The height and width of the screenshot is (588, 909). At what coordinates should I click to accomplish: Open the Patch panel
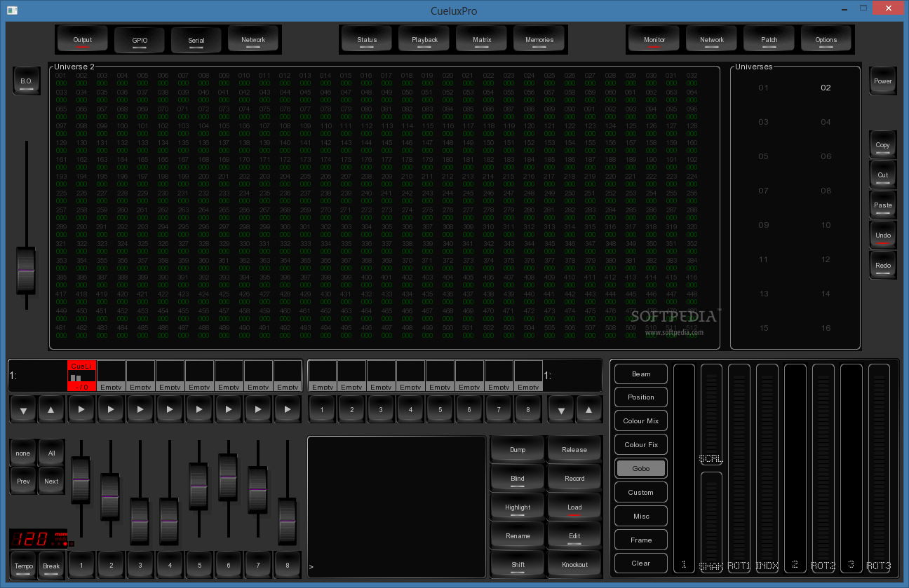pyautogui.click(x=769, y=40)
